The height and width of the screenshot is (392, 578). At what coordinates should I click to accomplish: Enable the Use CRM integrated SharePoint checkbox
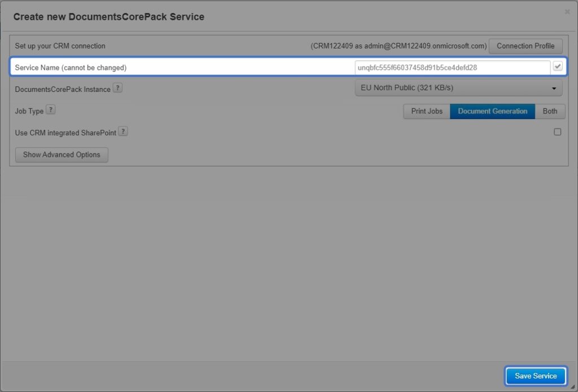(x=558, y=131)
